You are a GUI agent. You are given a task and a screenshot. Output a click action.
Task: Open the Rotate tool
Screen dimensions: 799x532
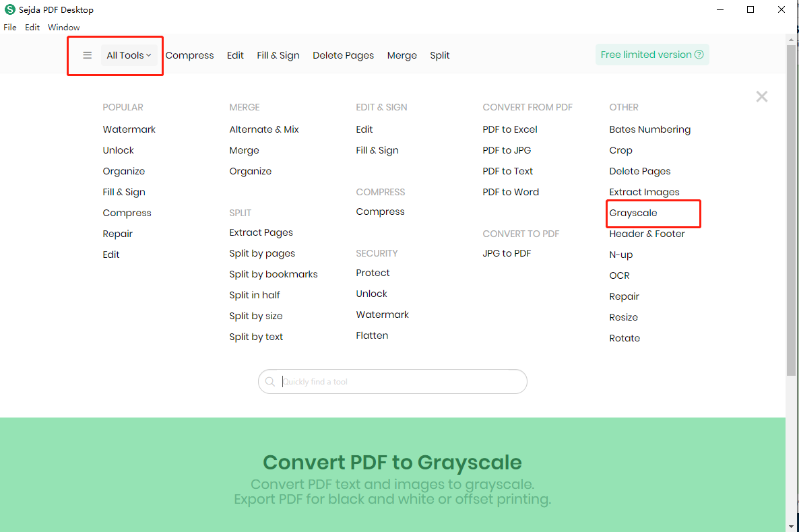625,338
